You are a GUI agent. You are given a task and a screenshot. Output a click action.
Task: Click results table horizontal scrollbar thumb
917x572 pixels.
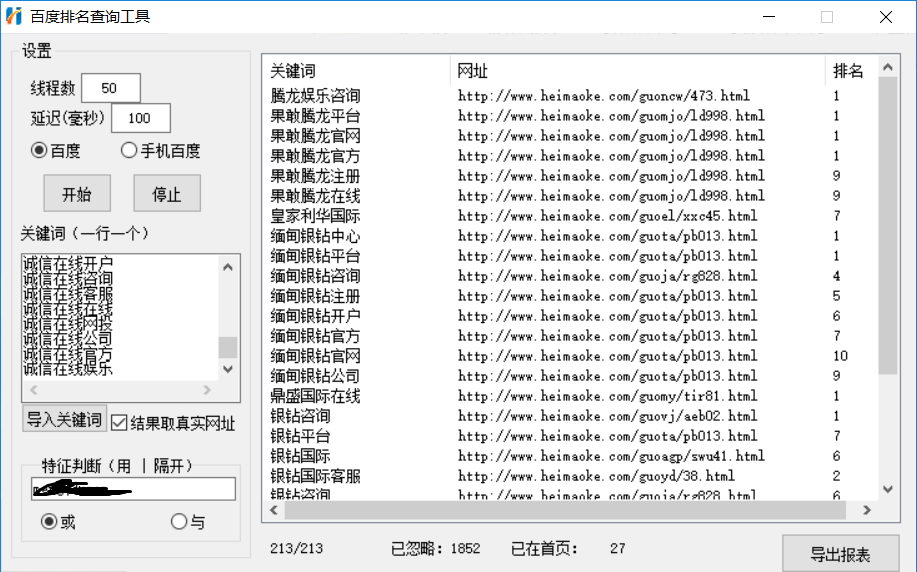pos(565,510)
